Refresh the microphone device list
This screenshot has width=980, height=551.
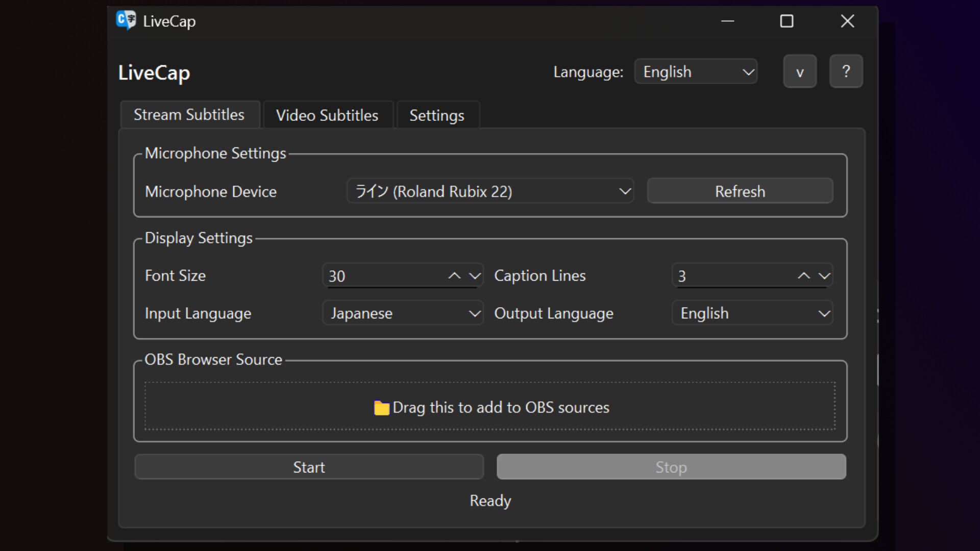[x=740, y=191]
